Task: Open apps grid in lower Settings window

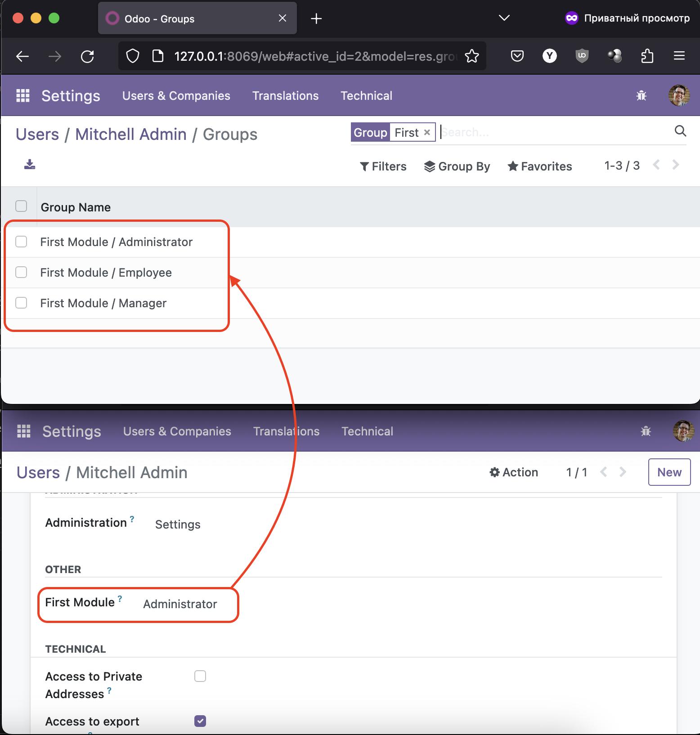Action: point(24,431)
